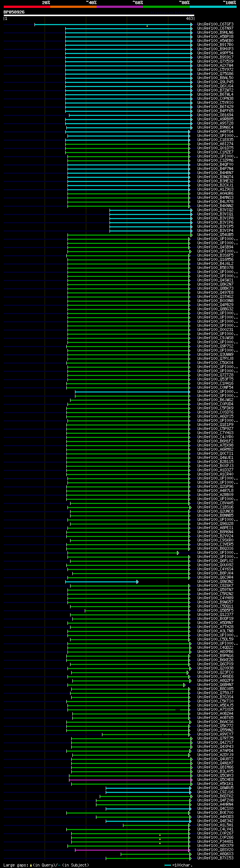This screenshot has height=868, width=240.
Task: Select the UniRef100_A9RB85 label
Action: (x=215, y=119)
